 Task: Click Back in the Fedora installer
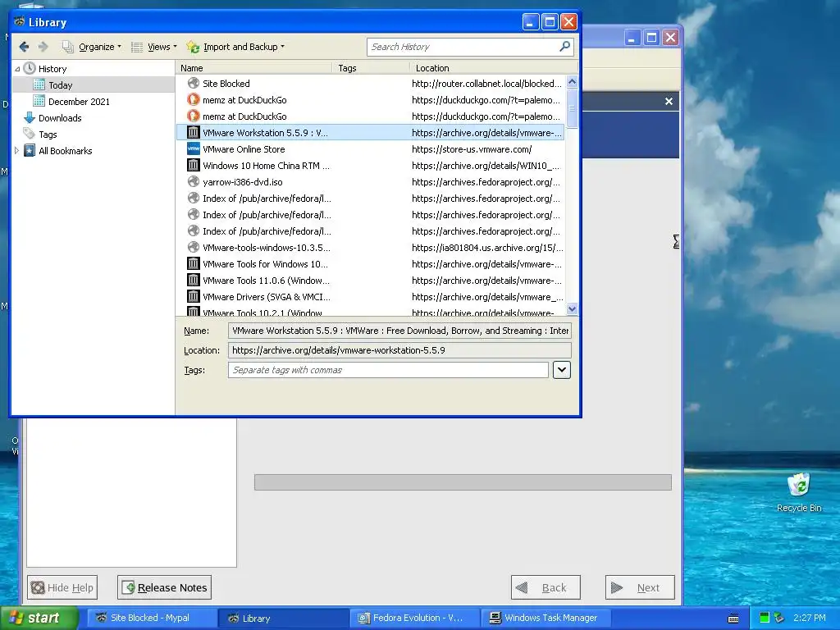(546, 587)
